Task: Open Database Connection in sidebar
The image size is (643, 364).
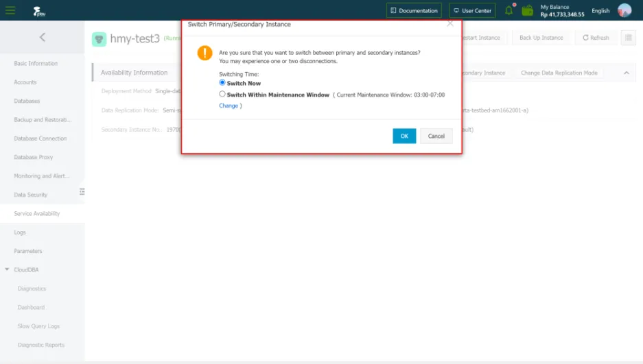Action: pyautogui.click(x=40, y=138)
